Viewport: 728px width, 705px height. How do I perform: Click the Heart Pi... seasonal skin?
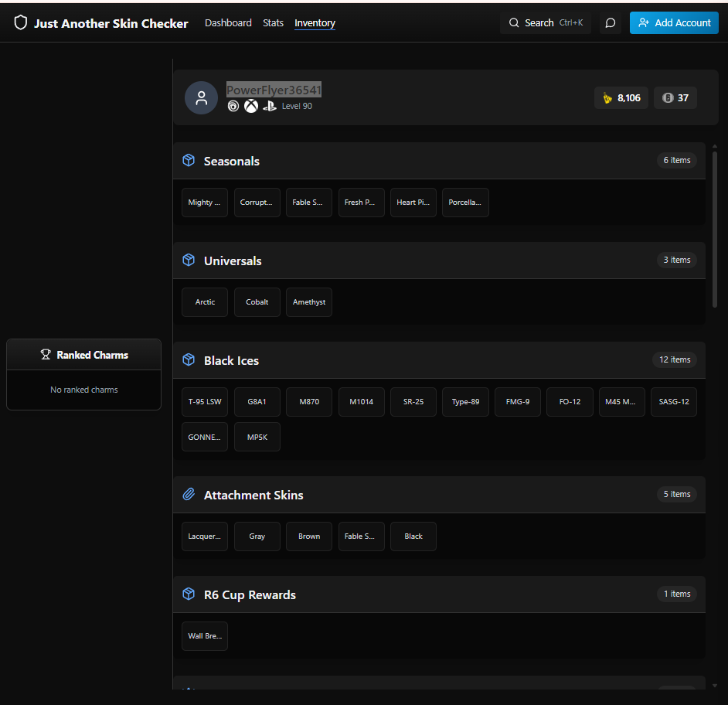click(x=413, y=203)
